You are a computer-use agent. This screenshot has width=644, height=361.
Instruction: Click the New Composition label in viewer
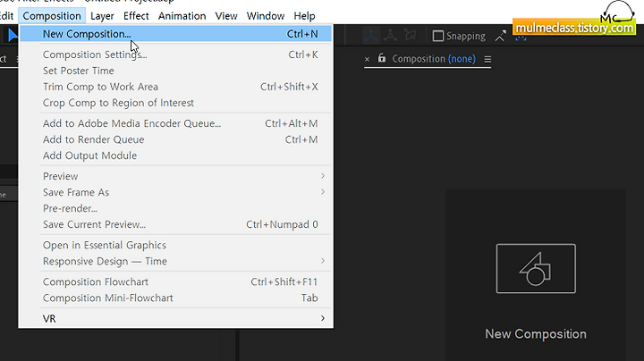[x=536, y=334]
